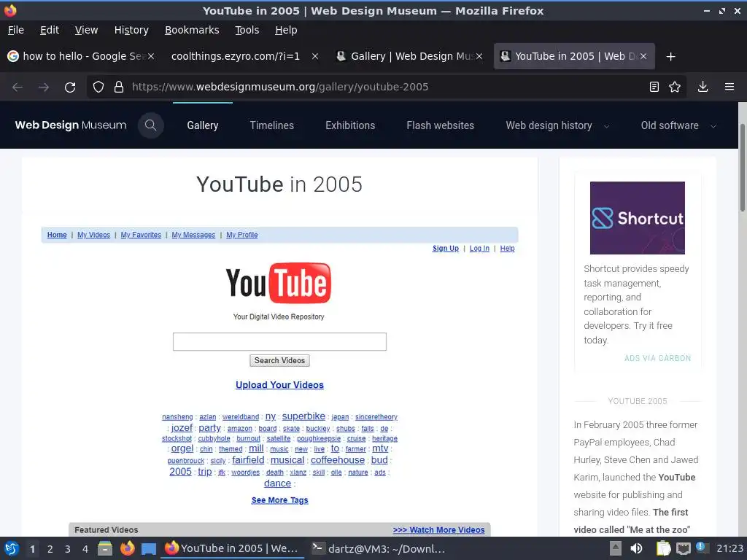Viewport: 747px width, 560px height.
Task: Open the Exhibitions navigation link
Action: [x=350, y=125]
